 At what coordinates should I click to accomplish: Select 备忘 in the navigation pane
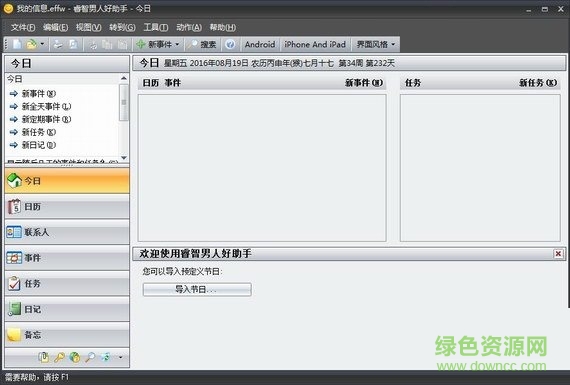(67, 334)
